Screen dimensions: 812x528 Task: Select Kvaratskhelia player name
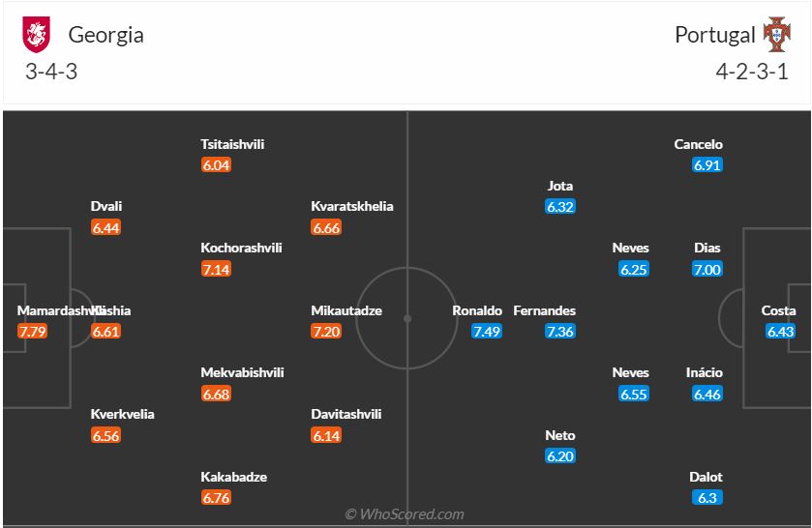(x=352, y=206)
